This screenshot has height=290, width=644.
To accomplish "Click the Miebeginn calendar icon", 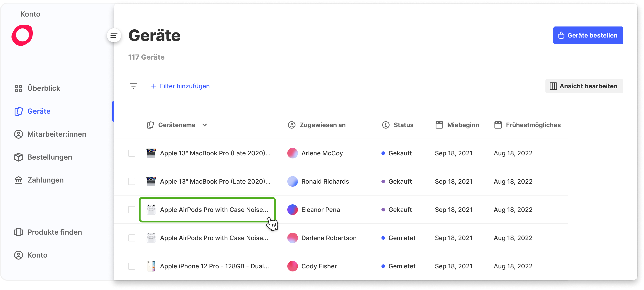I will click(439, 125).
